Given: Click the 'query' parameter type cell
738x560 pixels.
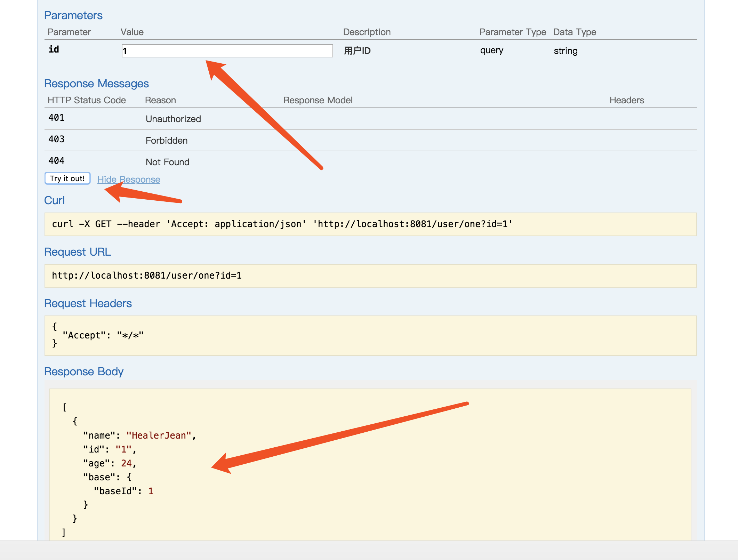Looking at the screenshot, I should (491, 50).
